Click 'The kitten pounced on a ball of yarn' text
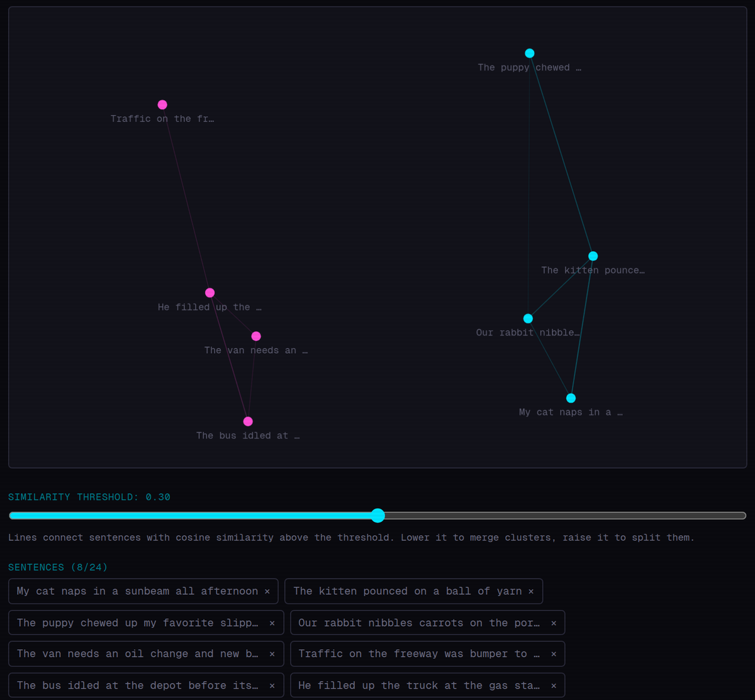The height and width of the screenshot is (700, 755). [408, 591]
